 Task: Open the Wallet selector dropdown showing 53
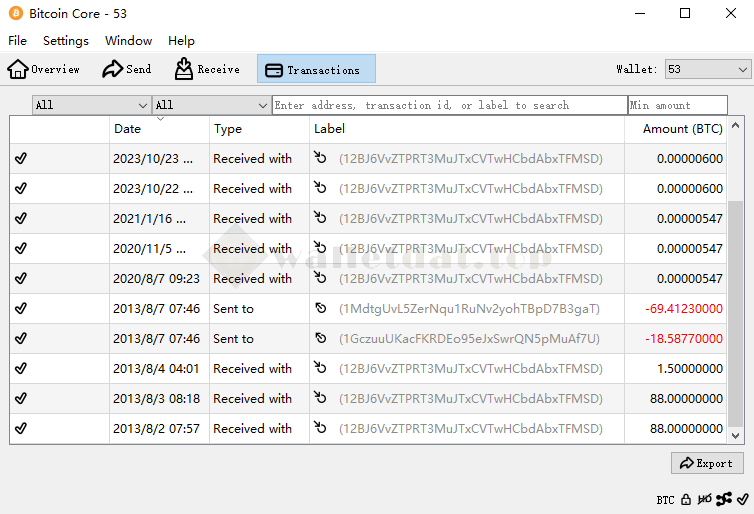click(x=707, y=69)
